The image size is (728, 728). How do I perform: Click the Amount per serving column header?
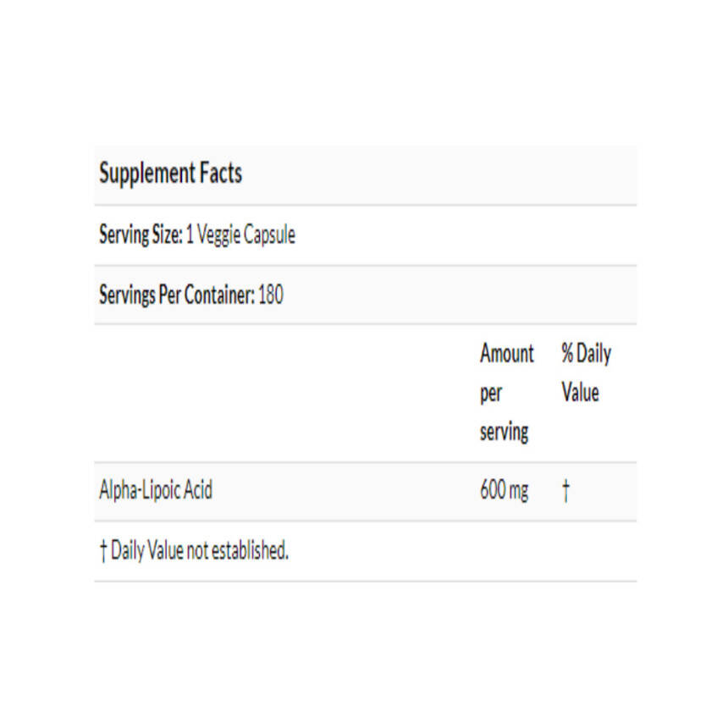tap(506, 392)
